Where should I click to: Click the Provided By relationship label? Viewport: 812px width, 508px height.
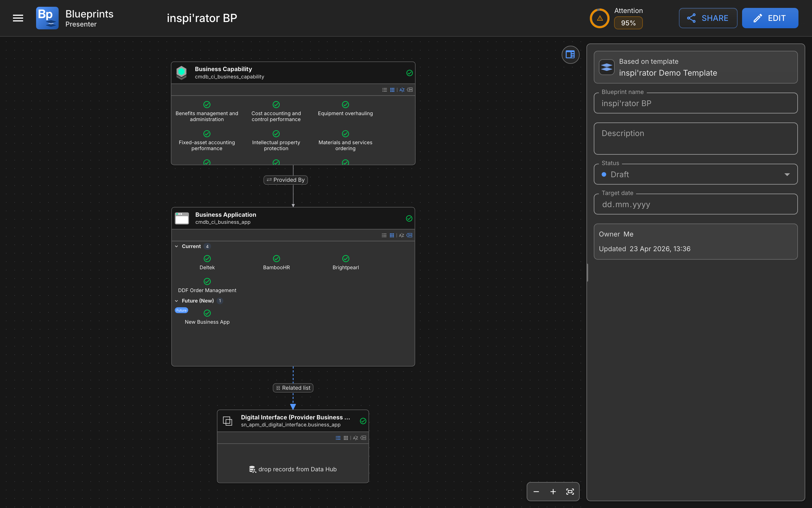click(286, 180)
